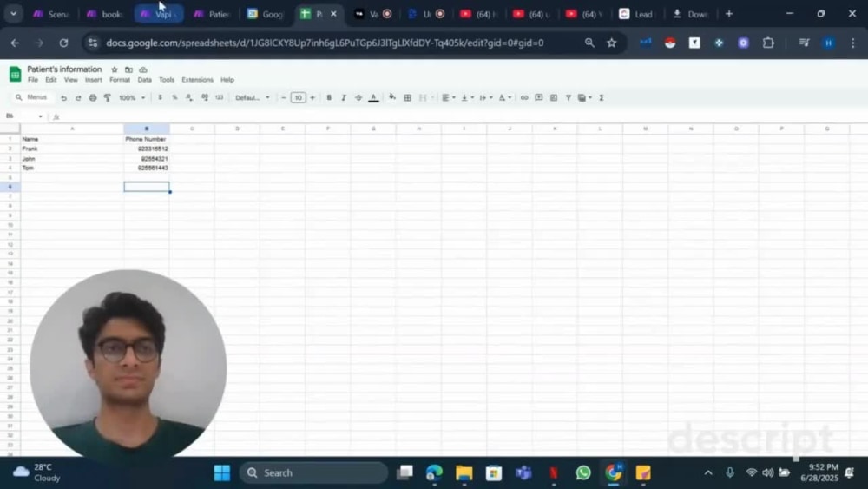868x489 pixels.
Task: Open the fill color picker
Action: tap(392, 97)
